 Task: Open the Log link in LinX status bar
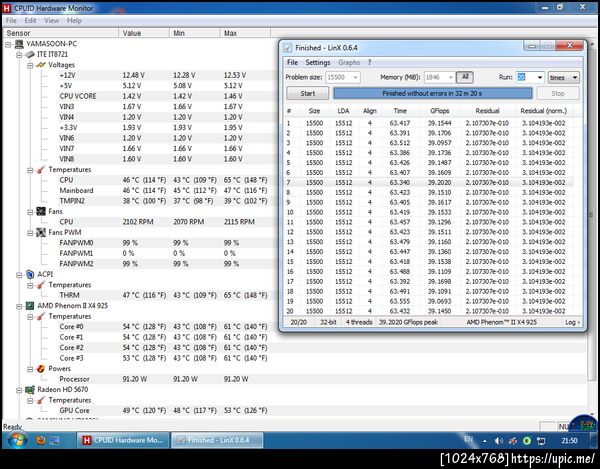[572, 322]
